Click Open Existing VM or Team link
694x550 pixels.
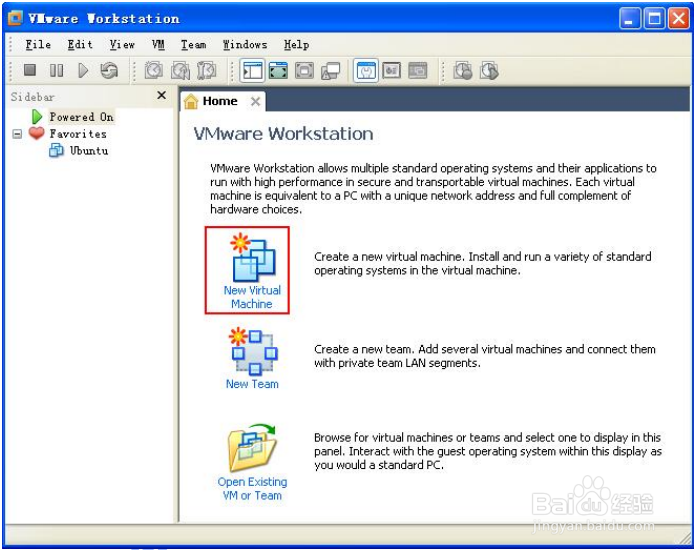(252, 488)
